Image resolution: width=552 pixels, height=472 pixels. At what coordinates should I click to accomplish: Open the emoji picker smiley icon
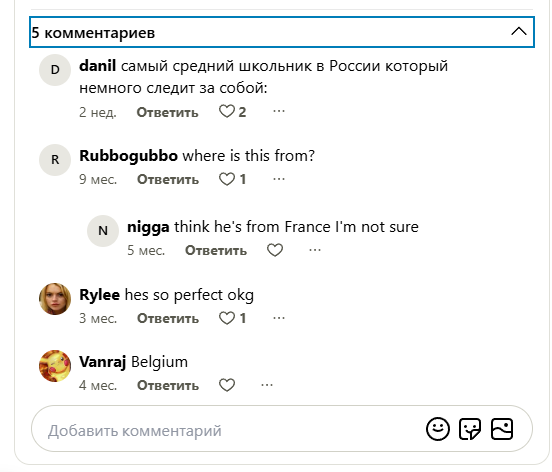click(x=438, y=429)
